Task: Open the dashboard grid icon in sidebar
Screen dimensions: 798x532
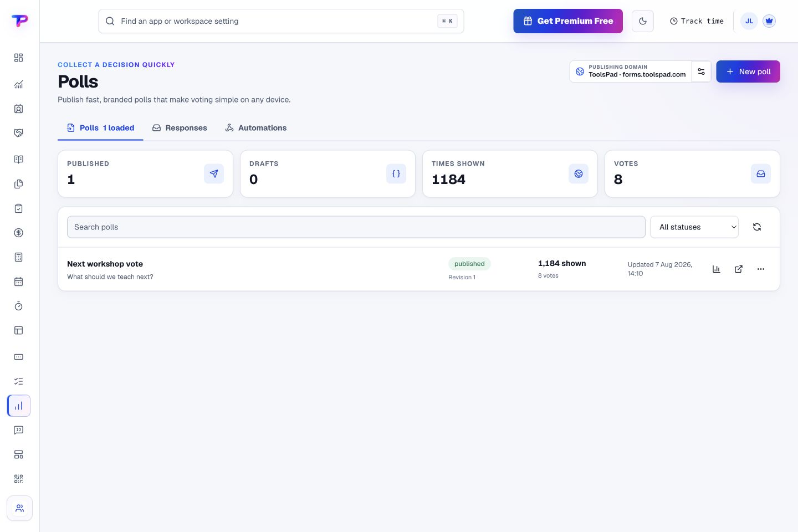Action: (18, 58)
